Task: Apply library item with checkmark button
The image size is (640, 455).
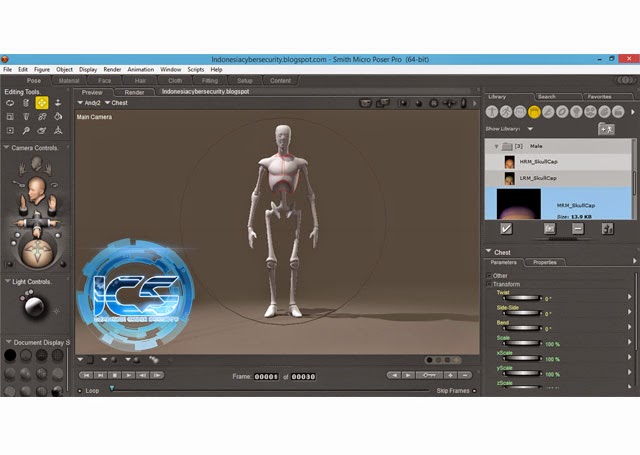Action: (x=506, y=228)
